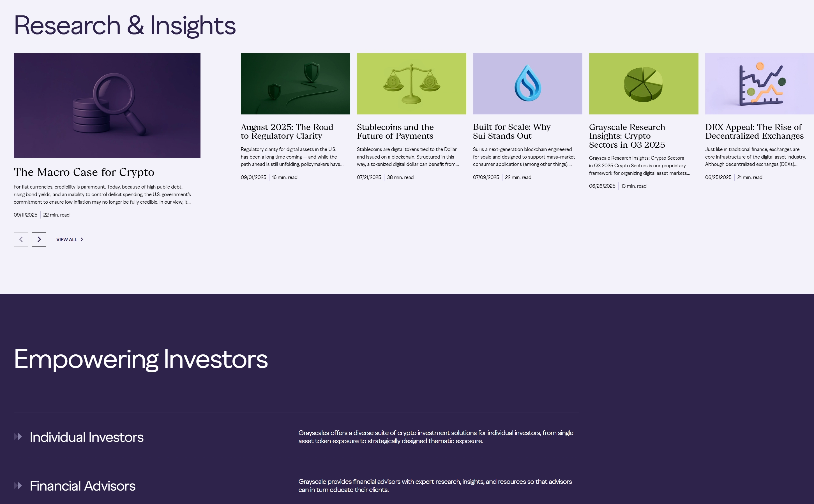The image size is (814, 504).
Task: Click the previous carousel arrow button
Action: click(21, 239)
